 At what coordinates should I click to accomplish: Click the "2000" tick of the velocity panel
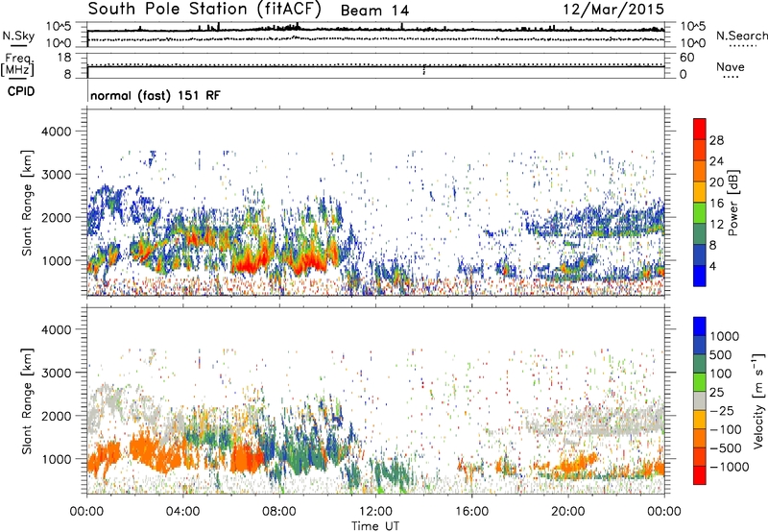pyautogui.click(x=57, y=416)
